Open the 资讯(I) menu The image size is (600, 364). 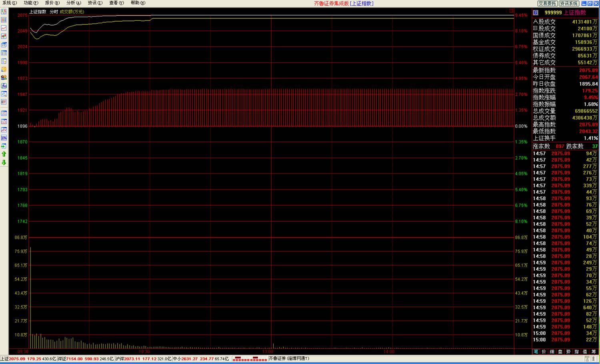(95, 3)
